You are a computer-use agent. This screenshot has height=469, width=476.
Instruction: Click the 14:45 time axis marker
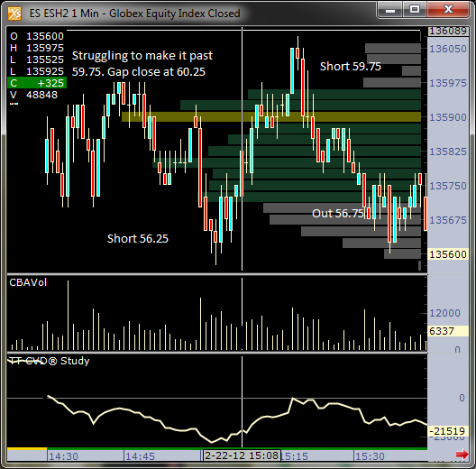coord(140,456)
